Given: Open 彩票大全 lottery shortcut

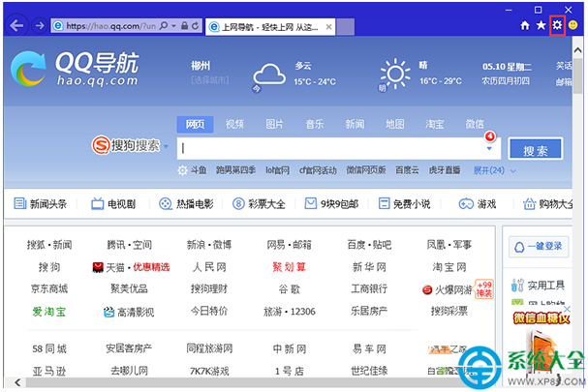Looking at the screenshot, I should tap(259, 204).
